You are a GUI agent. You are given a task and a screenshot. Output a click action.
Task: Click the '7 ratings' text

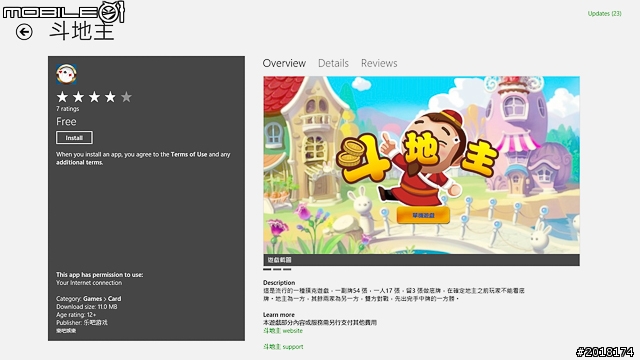tap(68, 109)
